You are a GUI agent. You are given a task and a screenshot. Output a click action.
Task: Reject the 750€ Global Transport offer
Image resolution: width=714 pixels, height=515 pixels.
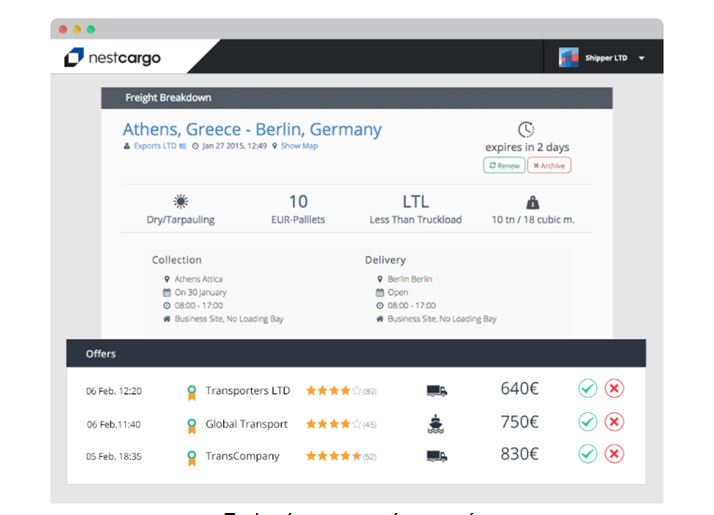[x=615, y=423]
